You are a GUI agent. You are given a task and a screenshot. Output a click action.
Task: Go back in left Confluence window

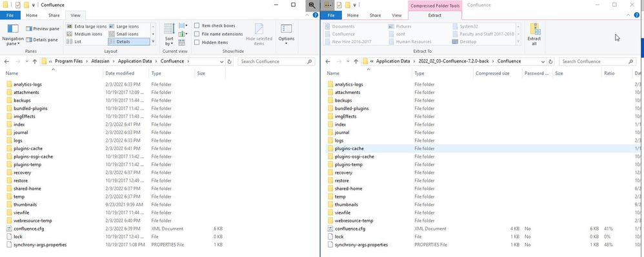[6, 61]
